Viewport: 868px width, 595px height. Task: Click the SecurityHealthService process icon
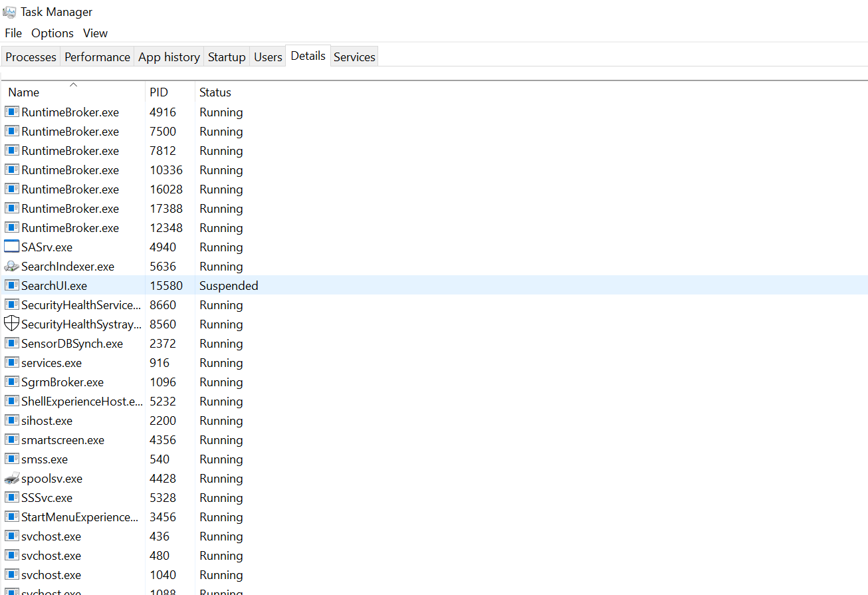[x=12, y=304]
